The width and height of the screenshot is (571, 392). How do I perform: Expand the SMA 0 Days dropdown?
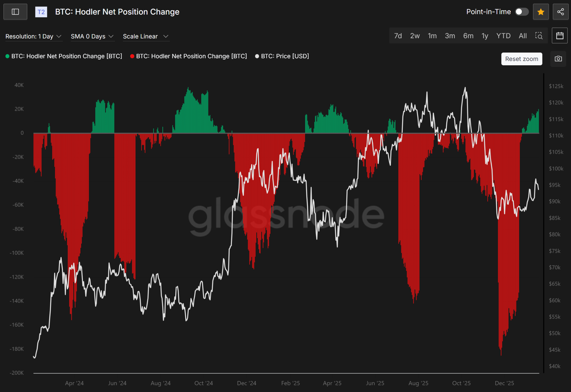[92, 36]
